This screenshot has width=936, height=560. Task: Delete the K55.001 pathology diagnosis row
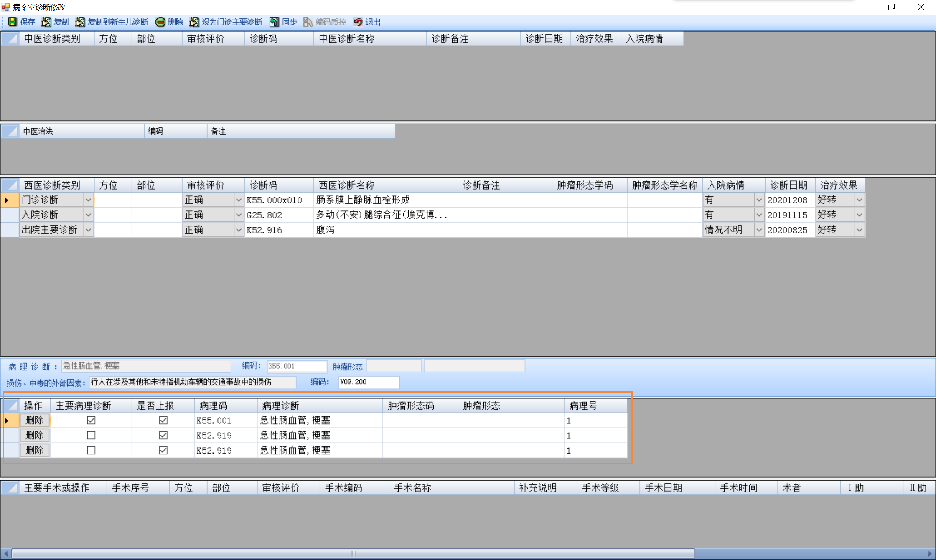tap(35, 420)
